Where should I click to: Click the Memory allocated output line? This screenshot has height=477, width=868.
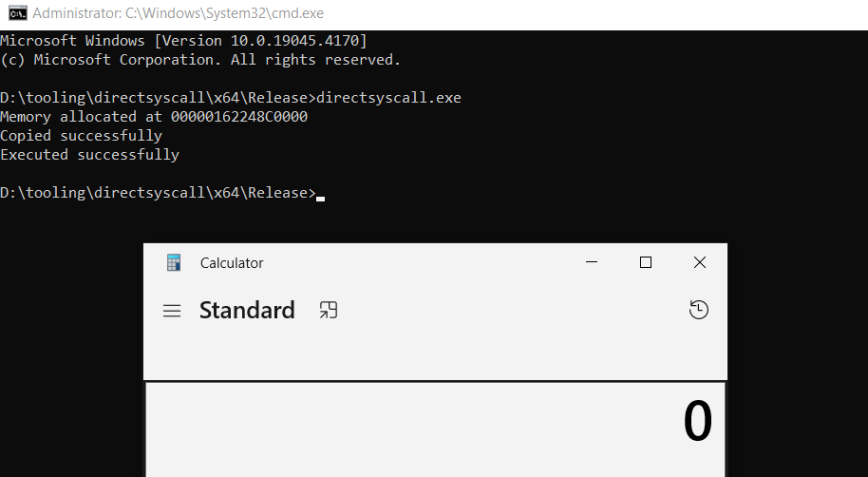point(154,117)
